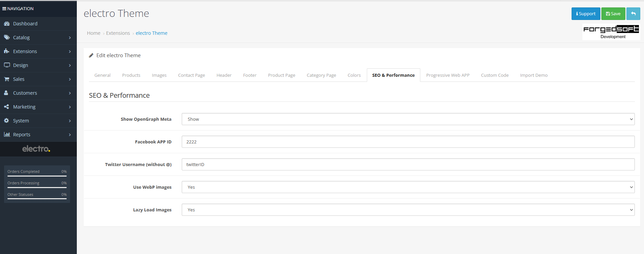Select the SEO & Performance tab

[x=393, y=75]
